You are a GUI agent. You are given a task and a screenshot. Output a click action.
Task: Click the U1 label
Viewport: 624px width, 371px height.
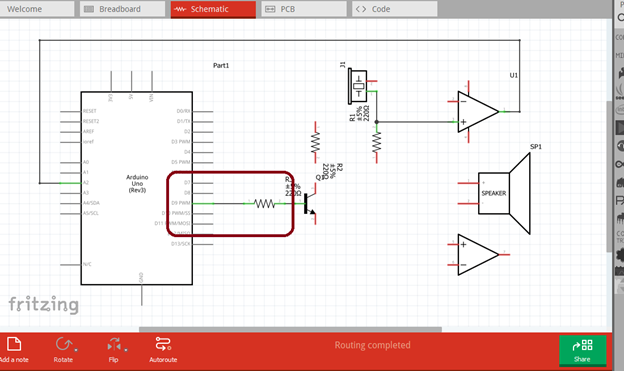point(514,75)
